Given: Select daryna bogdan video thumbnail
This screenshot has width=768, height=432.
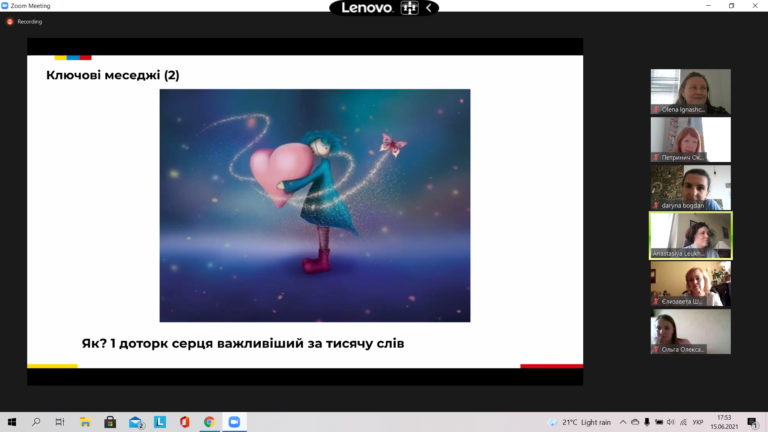Looking at the screenshot, I should pos(691,188).
